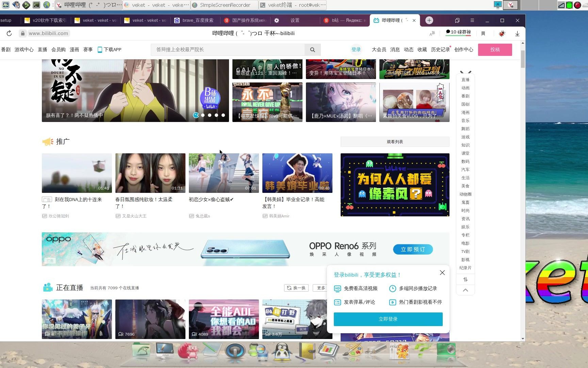This screenshot has width=588, height=368.
Task: Select the second carousel dot on banner
Action: pos(203,115)
